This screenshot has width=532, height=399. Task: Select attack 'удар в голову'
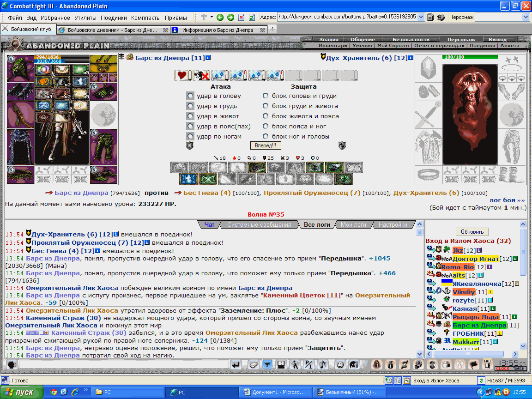click(190, 96)
